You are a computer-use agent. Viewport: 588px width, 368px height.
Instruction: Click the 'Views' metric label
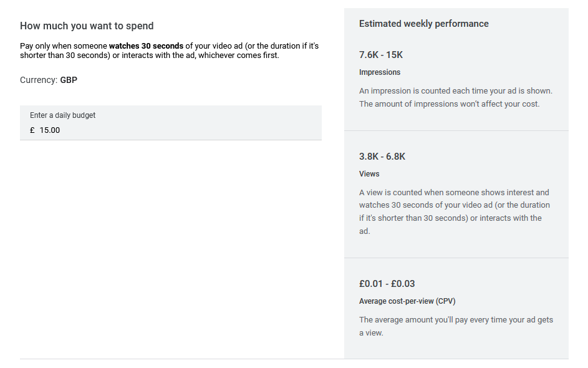click(369, 174)
